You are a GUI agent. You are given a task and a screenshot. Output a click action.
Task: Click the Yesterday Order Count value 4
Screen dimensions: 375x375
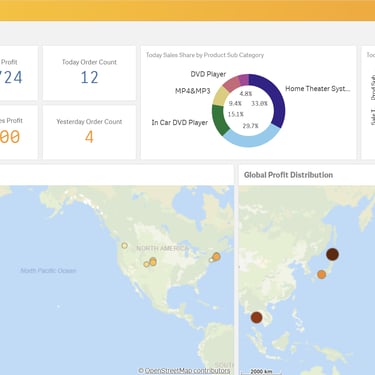[x=89, y=137]
